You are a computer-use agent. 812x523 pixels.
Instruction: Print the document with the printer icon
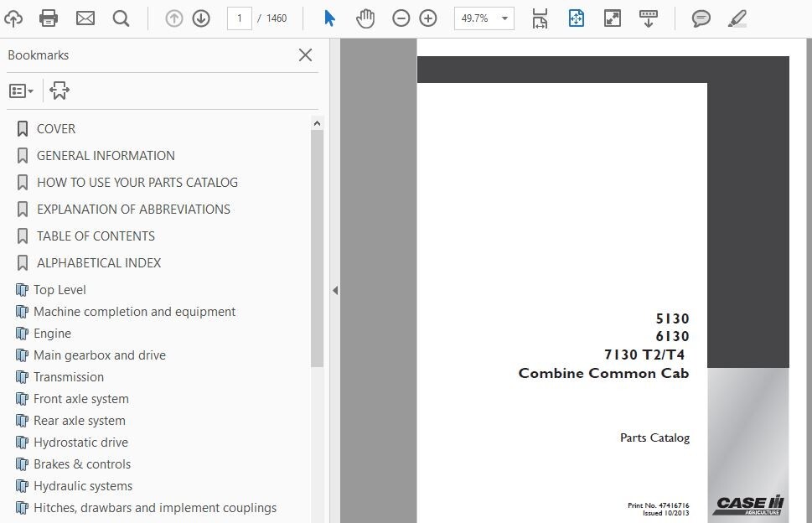pyautogui.click(x=49, y=18)
